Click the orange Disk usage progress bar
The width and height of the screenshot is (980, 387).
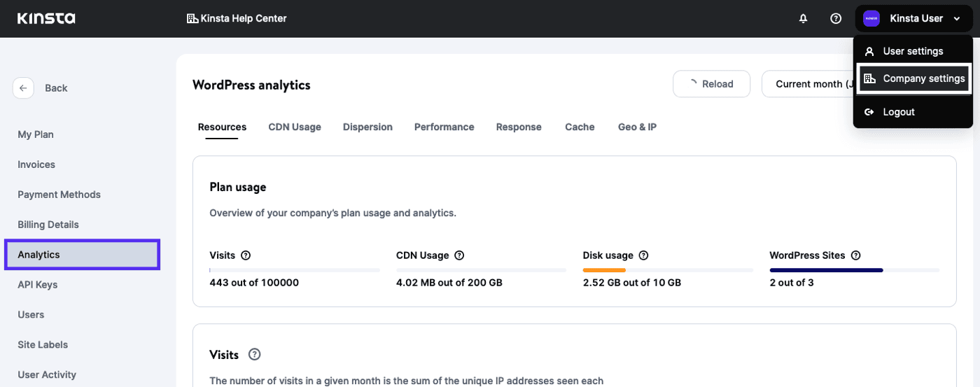604,269
